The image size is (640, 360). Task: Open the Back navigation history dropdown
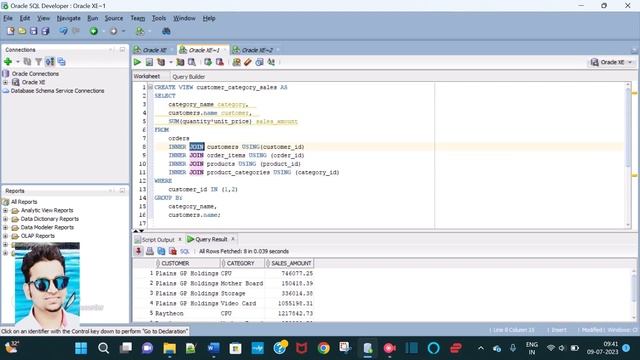tap(103, 31)
